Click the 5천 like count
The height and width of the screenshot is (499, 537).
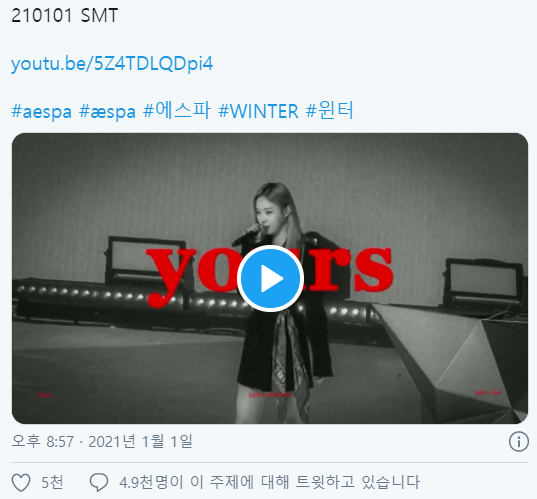point(52,482)
